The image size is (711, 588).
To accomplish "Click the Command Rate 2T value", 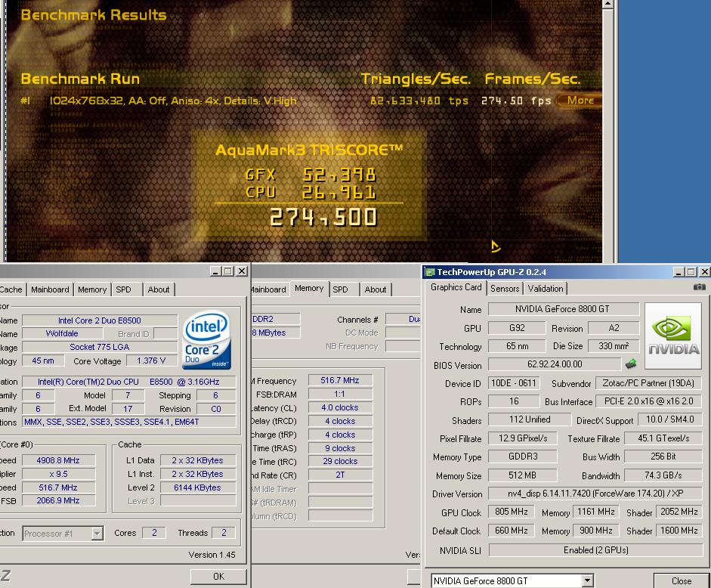I will pos(340,475).
